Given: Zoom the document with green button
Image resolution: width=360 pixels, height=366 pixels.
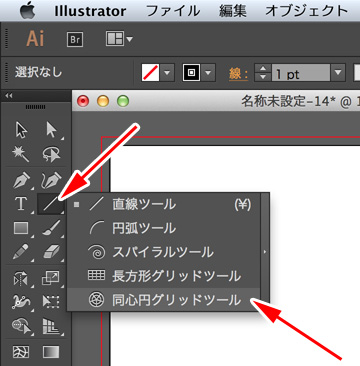Looking at the screenshot, I should pyautogui.click(x=123, y=101).
